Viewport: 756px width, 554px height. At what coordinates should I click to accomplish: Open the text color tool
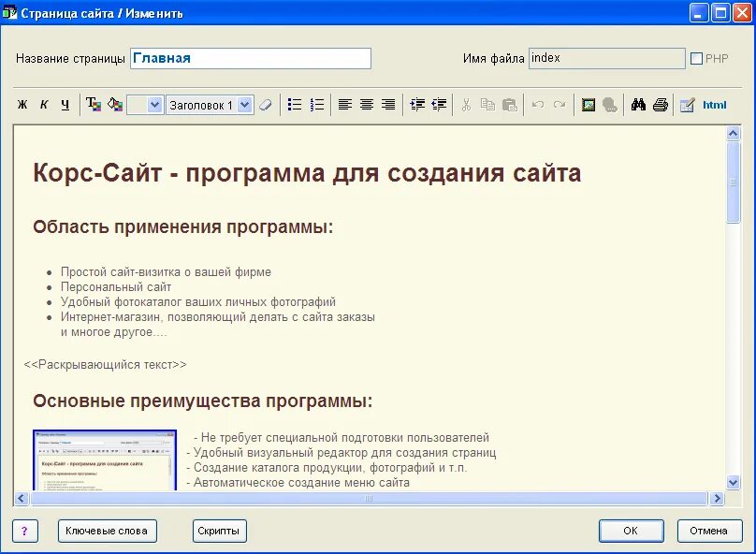pyautogui.click(x=94, y=105)
